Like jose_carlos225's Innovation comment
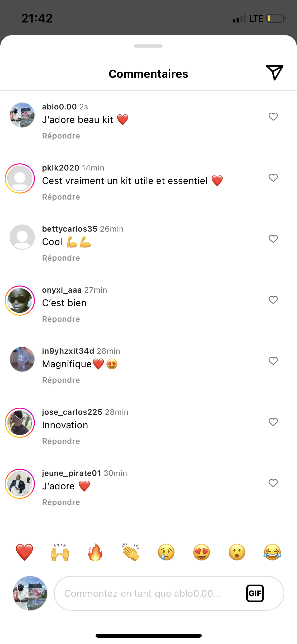Screen dimensions: 297x644 (273, 422)
